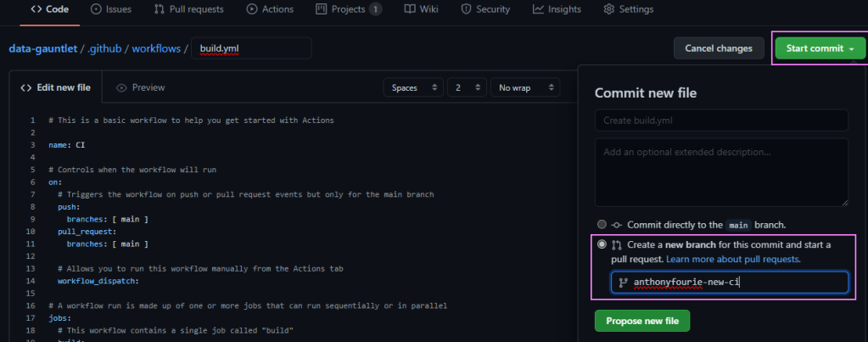Open the Code tab
The height and width of the screenshot is (342, 868).
pyautogui.click(x=49, y=9)
